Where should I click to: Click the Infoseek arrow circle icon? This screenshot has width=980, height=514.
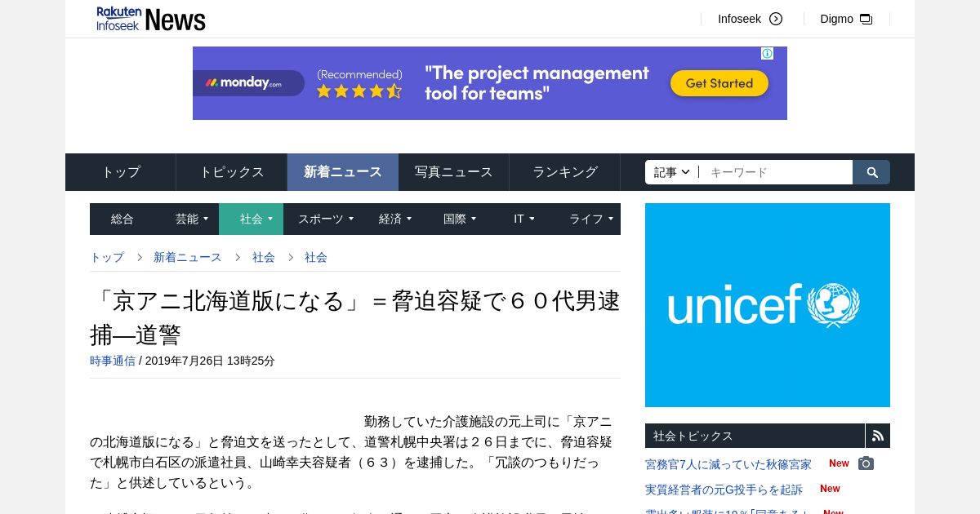pos(776,19)
